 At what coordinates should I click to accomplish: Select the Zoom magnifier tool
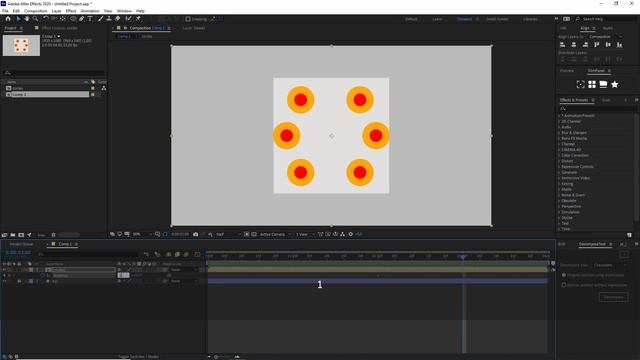(36, 19)
